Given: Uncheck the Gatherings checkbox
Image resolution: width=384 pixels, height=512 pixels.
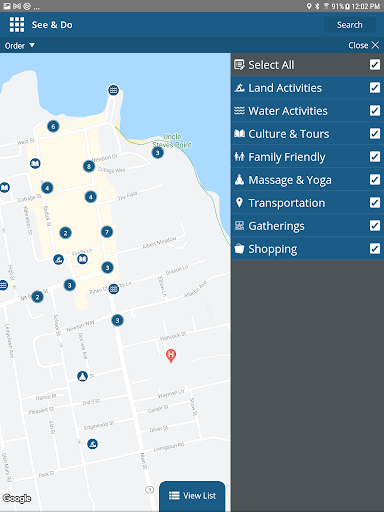Looking at the screenshot, I should pyautogui.click(x=375, y=226).
